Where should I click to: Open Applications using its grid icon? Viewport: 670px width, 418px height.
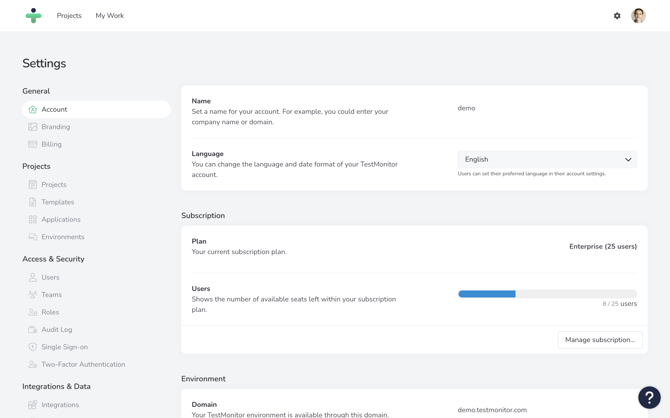tap(33, 220)
